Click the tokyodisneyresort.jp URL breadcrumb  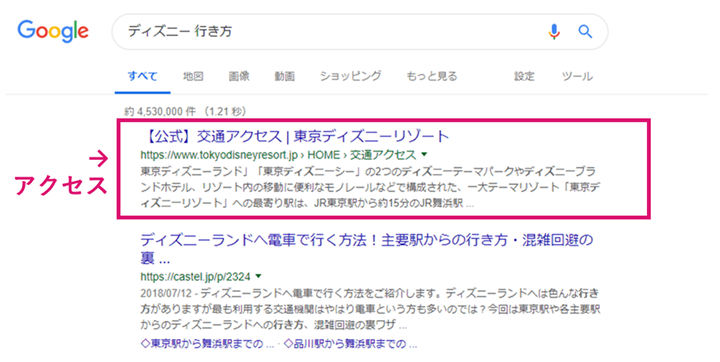(278, 155)
